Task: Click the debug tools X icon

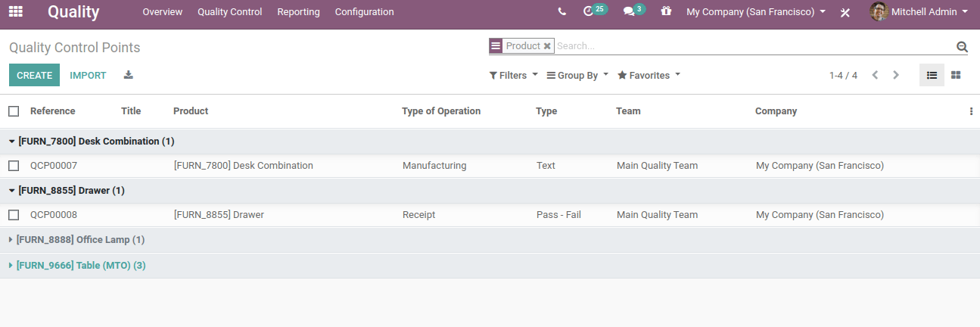Action: (x=845, y=12)
